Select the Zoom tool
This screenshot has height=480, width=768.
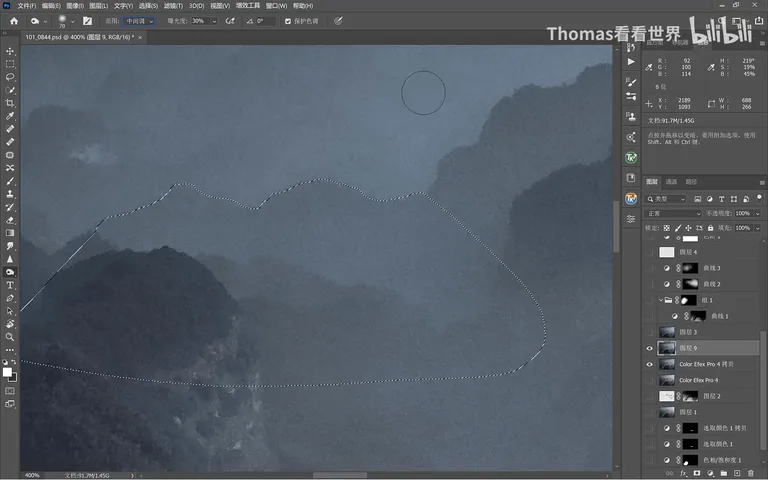click(10, 337)
